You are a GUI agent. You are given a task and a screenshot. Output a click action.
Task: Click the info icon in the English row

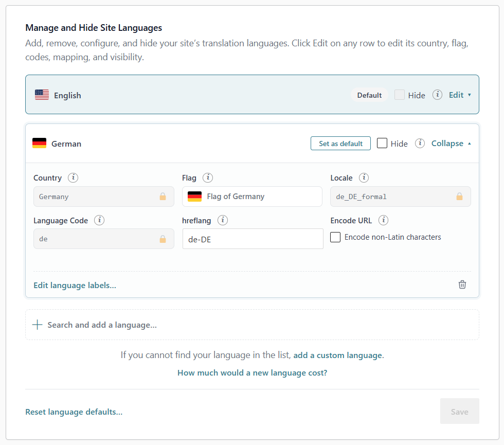(437, 95)
